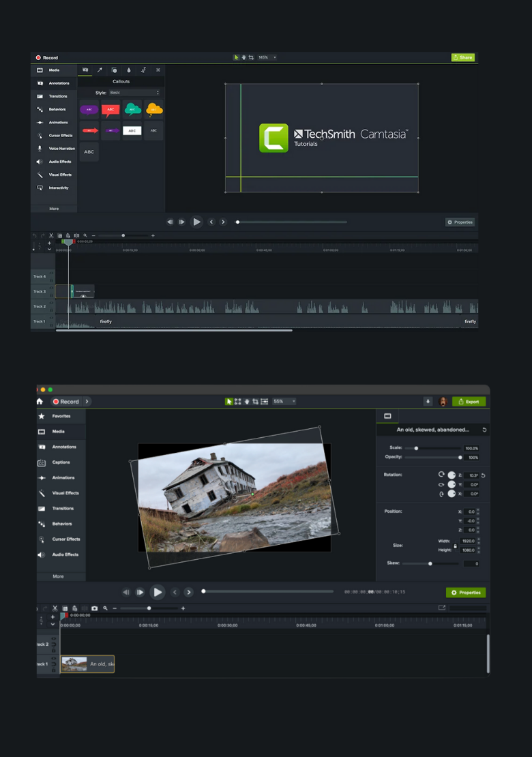Open Captions in the tools sidebar
The image size is (532, 757).
coord(61,462)
